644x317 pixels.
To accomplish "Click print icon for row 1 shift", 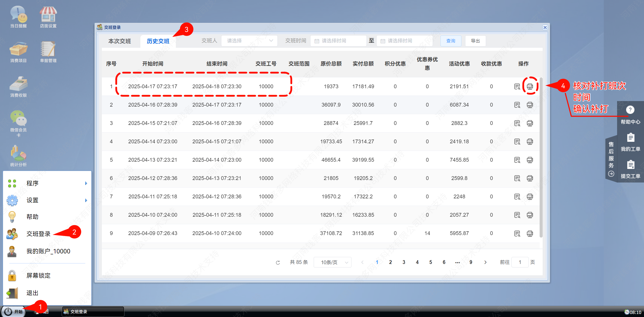I will pyautogui.click(x=530, y=86).
